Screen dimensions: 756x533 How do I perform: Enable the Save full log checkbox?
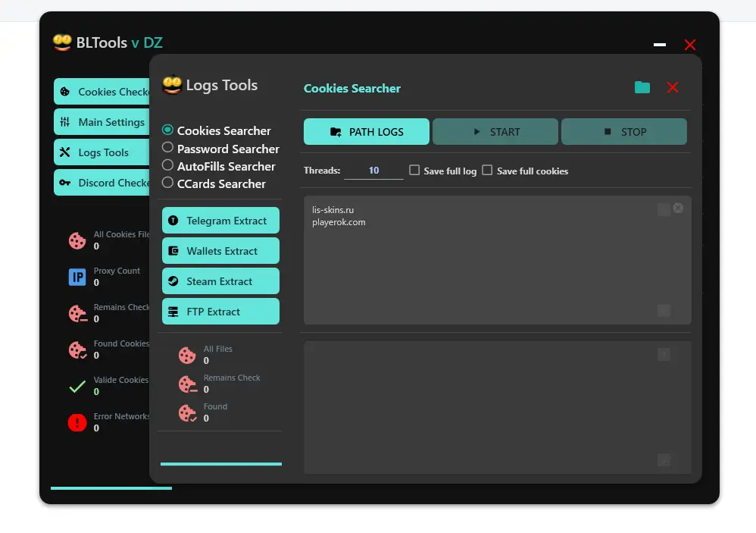pos(414,171)
